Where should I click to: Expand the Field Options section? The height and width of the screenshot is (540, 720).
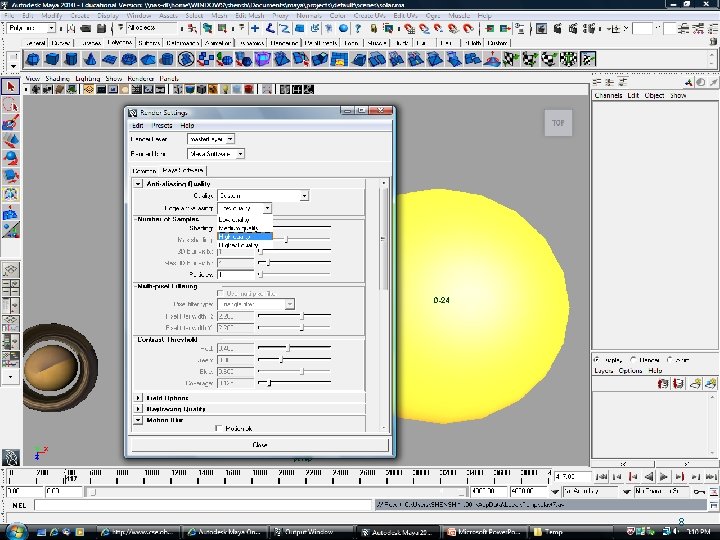[x=139, y=398]
